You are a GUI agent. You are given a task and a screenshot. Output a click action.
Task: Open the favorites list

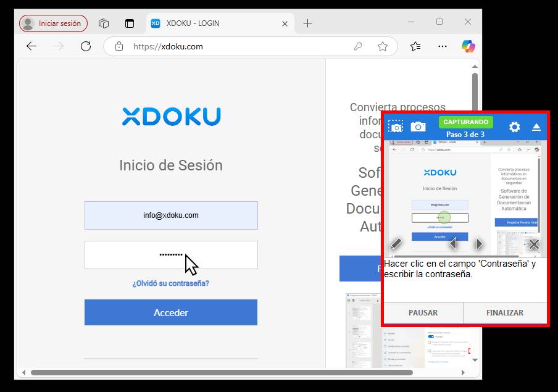pos(415,46)
